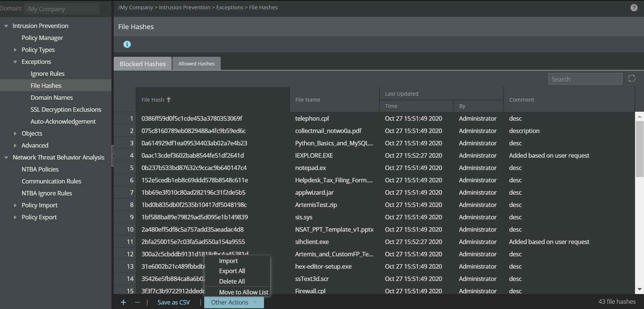This screenshot has height=309, width=644.
Task: Refresh the file hashes table
Action: (632, 78)
